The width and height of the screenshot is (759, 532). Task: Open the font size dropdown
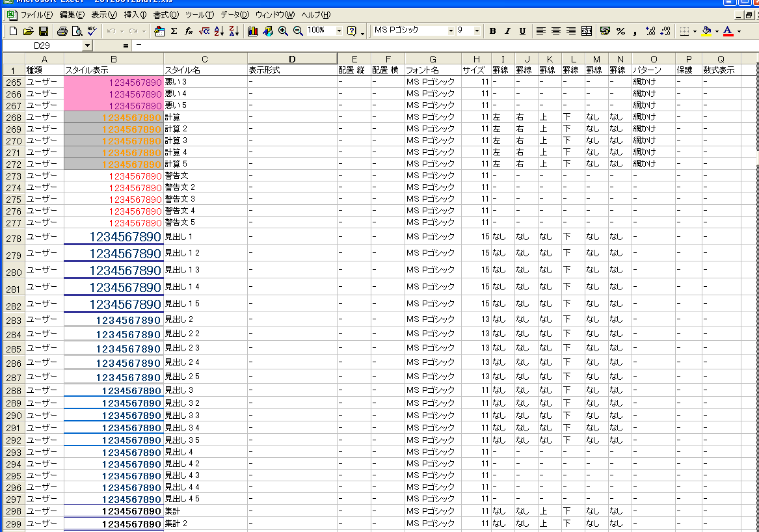477,31
